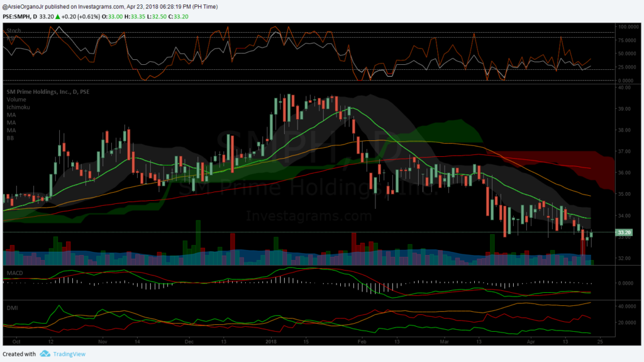Select the MA label directly below Ichimoku
Viewport: 644px width, 362px height.
tap(11, 115)
